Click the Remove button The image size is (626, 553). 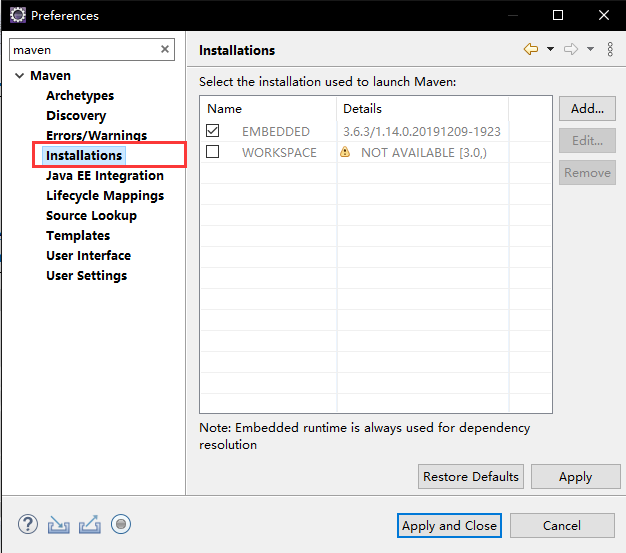pos(587,172)
